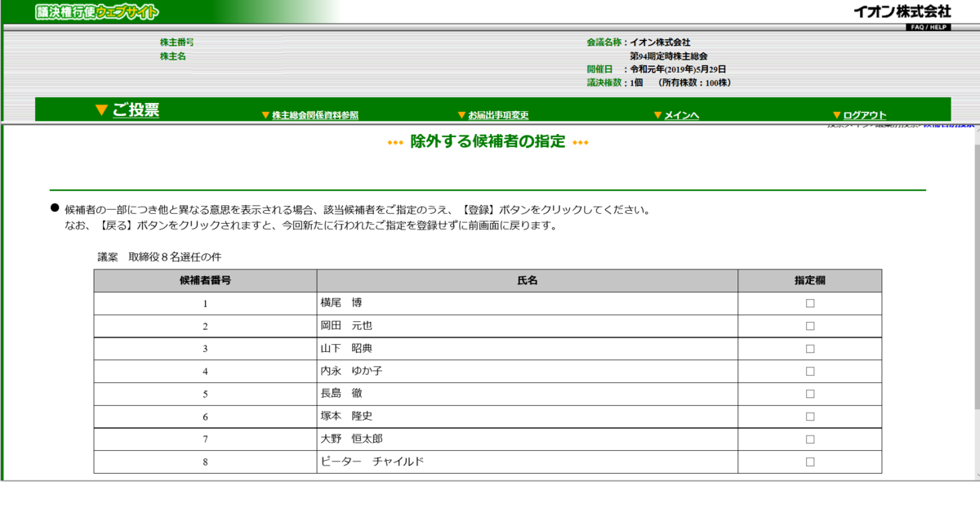This screenshot has height=531, width=980.
Task: Click the arrow icon beside 株主総会関係資料参照
Action: [x=265, y=115]
